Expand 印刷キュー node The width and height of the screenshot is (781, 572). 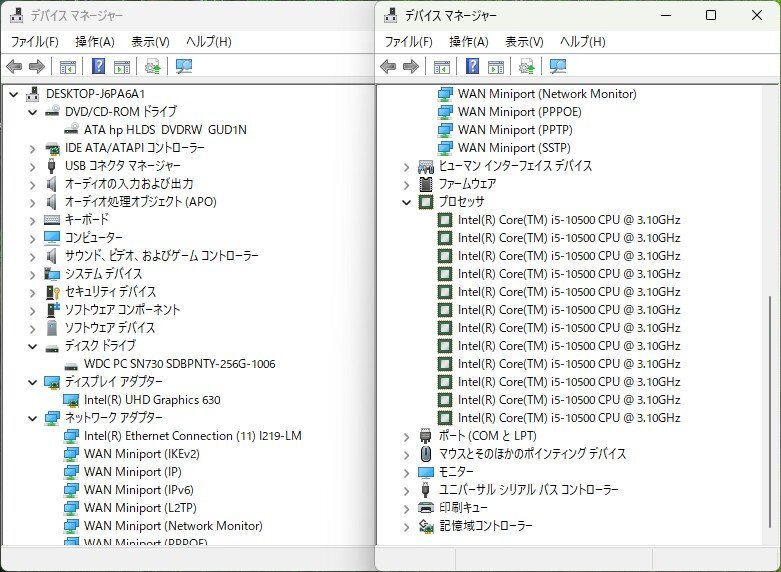coord(406,508)
